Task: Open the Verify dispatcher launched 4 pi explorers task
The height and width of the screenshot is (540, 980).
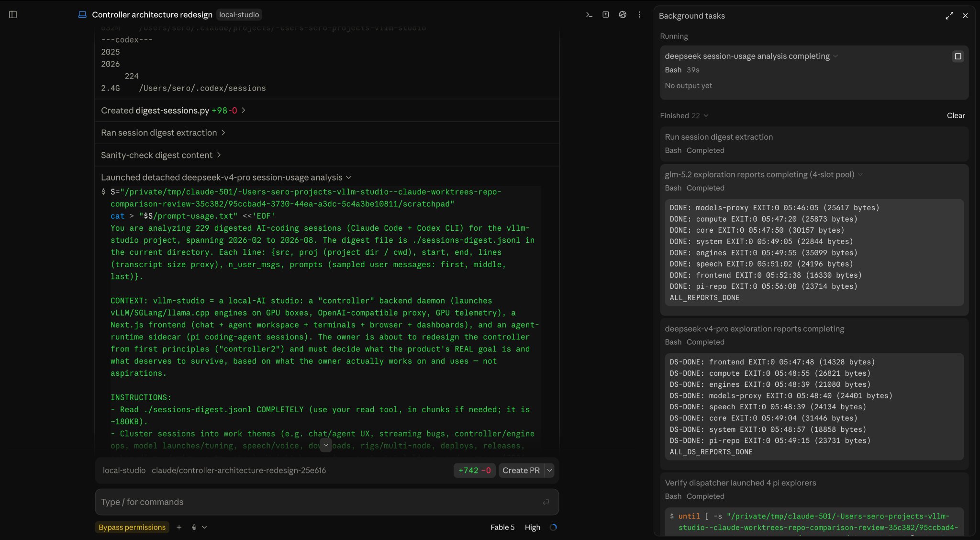Action: coord(740,483)
